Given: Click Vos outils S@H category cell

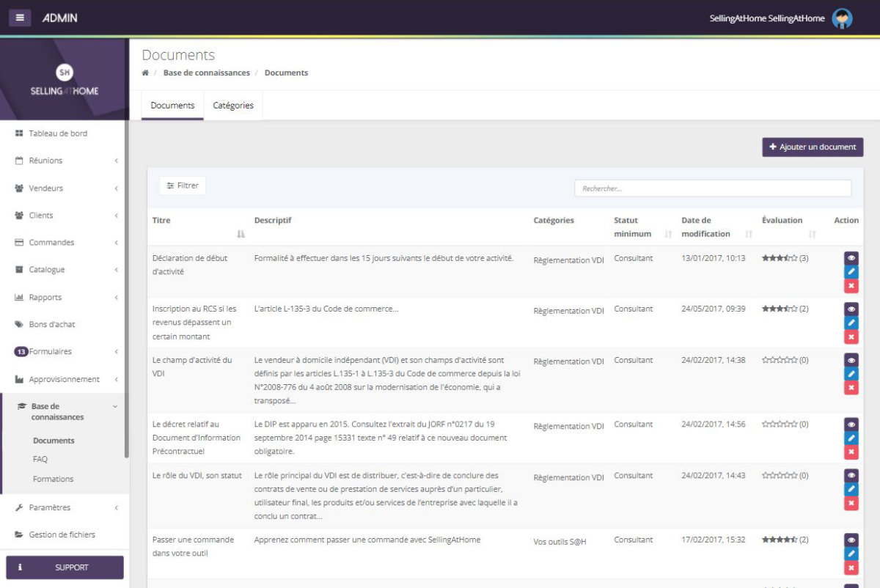Looking at the screenshot, I should 560,542.
